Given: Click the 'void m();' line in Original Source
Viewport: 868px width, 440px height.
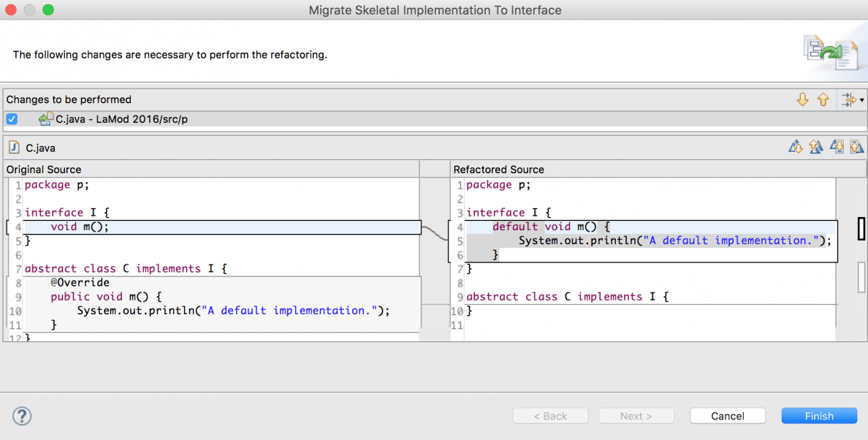Looking at the screenshot, I should [80, 227].
